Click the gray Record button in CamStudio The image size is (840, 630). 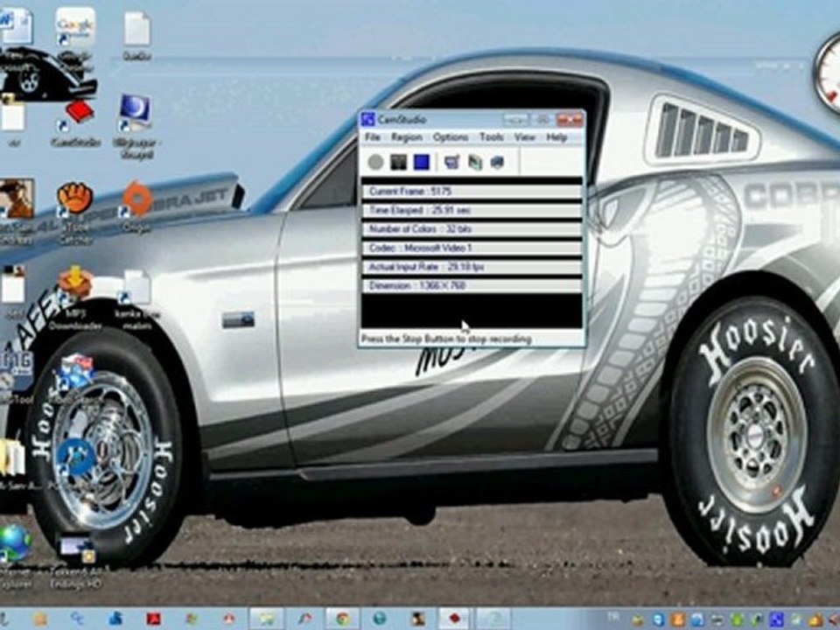(x=375, y=162)
